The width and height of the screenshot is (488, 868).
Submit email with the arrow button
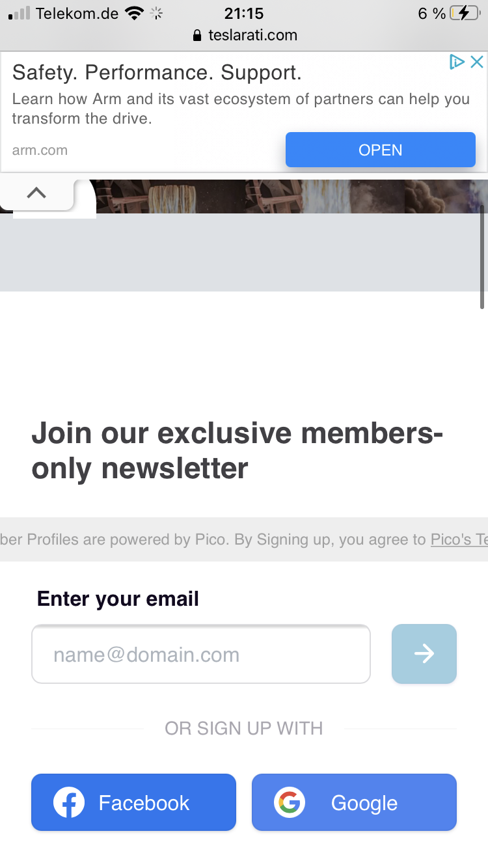[424, 654]
